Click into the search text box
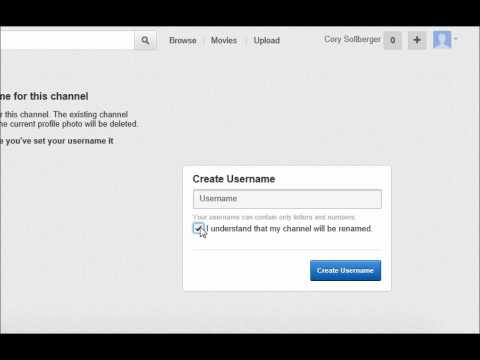Viewport: 480px width, 360px height. click(x=67, y=40)
